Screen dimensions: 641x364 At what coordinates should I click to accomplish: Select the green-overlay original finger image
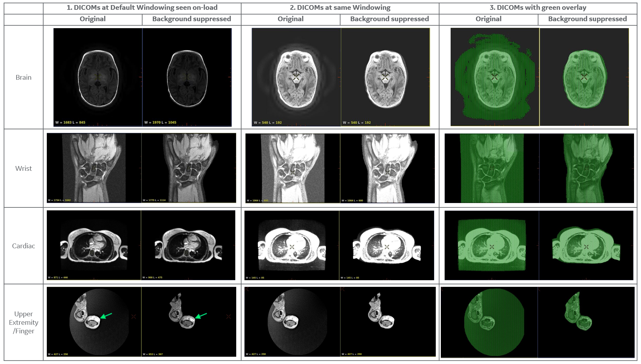point(489,322)
